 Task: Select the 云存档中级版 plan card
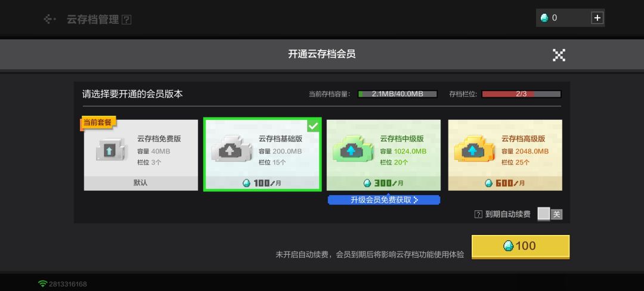click(383, 155)
